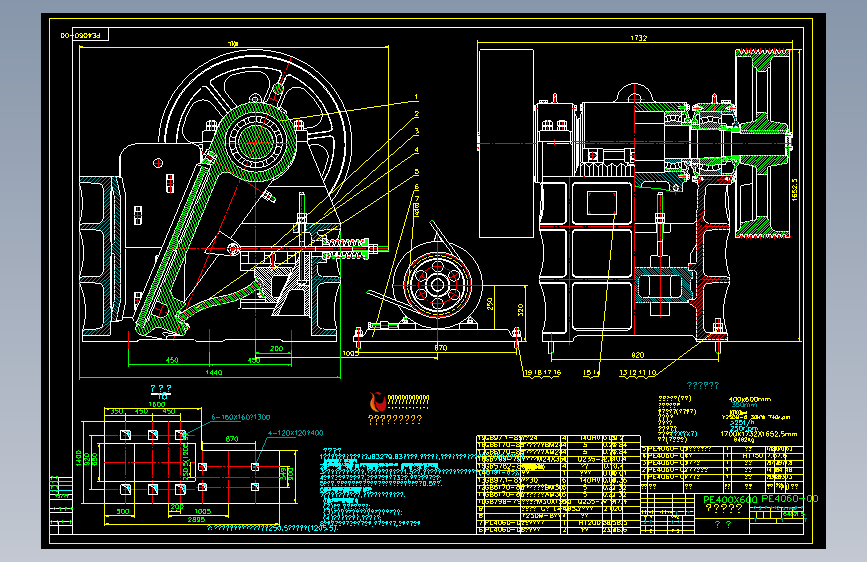Select the 820 dimension below the end view
Viewport: 867px width, 562px height.
point(638,355)
